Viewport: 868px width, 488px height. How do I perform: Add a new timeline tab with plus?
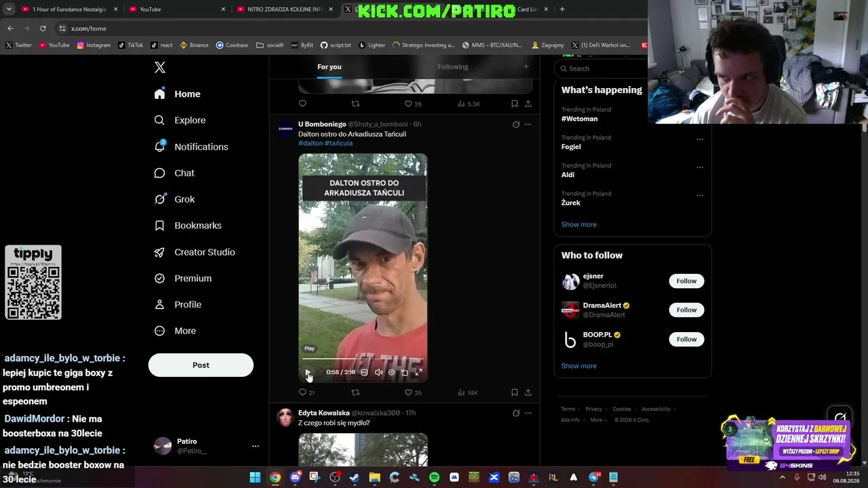point(526,66)
